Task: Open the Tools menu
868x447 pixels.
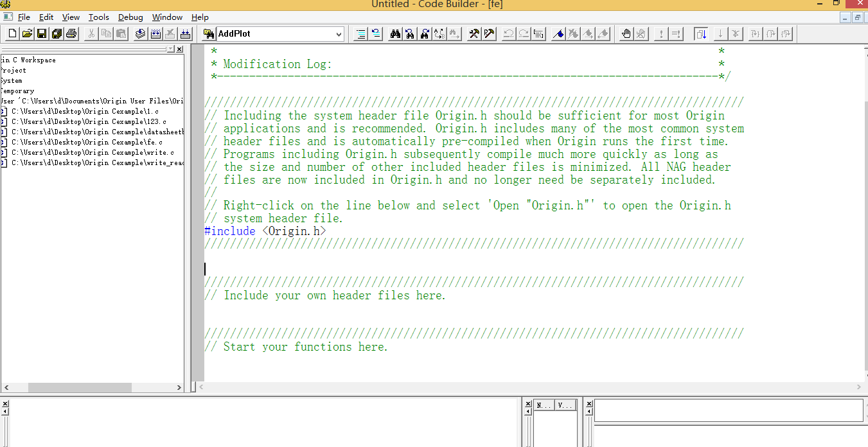Action: 99,17
